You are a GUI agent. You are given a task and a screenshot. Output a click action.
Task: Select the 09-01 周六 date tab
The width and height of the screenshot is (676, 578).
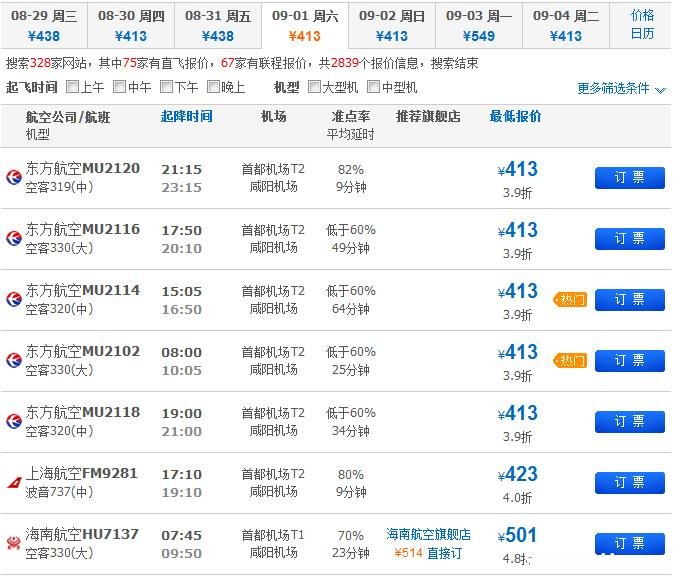[x=305, y=25]
